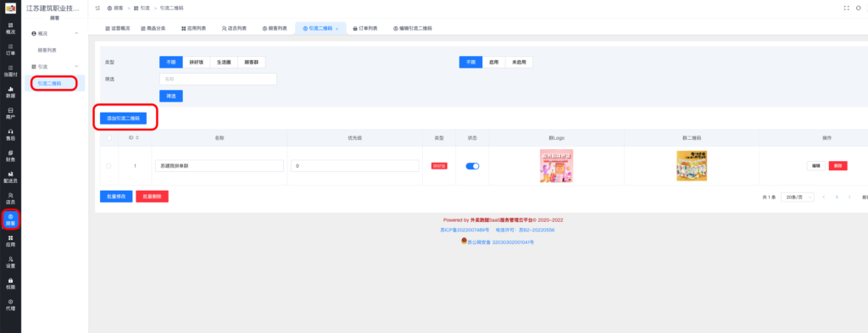Click 引流 in the breadcrumb

[x=142, y=8]
